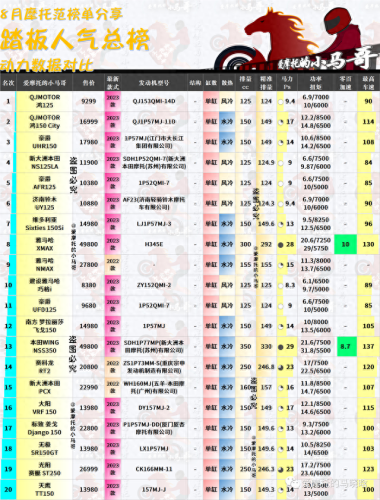This screenshot has width=380, height=500.
Task: Click the price 27800
Action: point(89,265)
